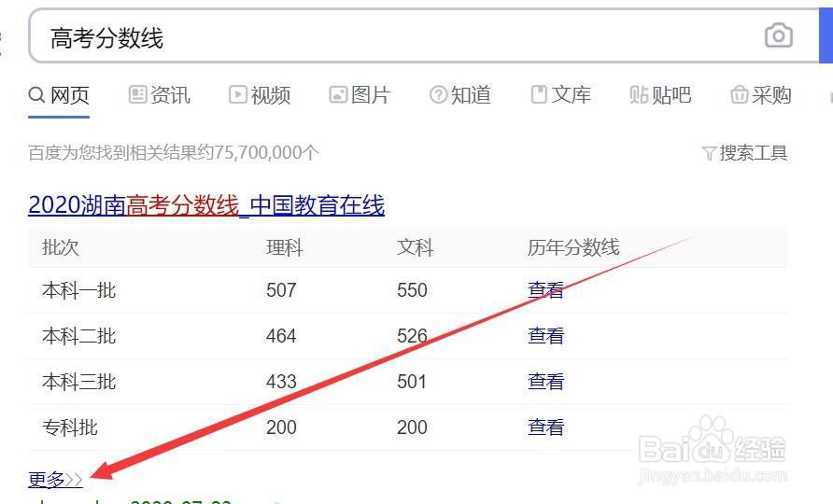Click the 专科批 row label
Screen dimensions: 833x504
(x=70, y=427)
